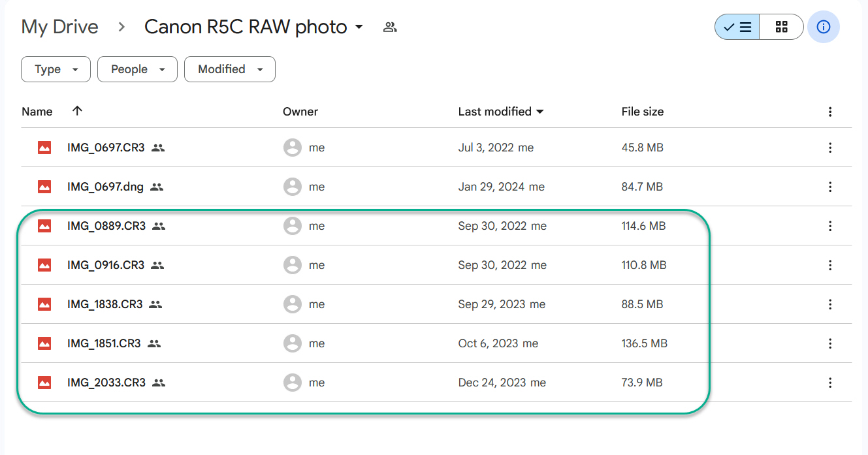Reverse the Name sort direction arrow
The width and height of the screenshot is (868, 455).
click(77, 111)
